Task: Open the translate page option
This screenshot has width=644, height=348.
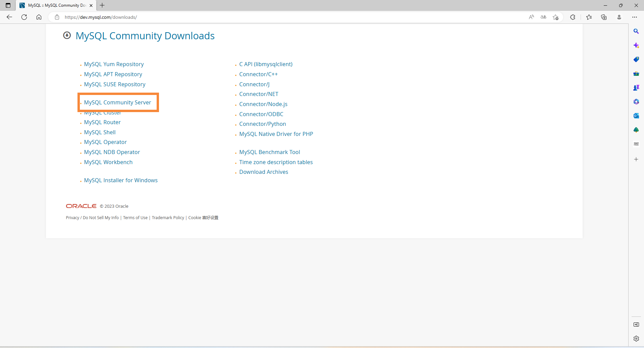Action: [x=543, y=17]
